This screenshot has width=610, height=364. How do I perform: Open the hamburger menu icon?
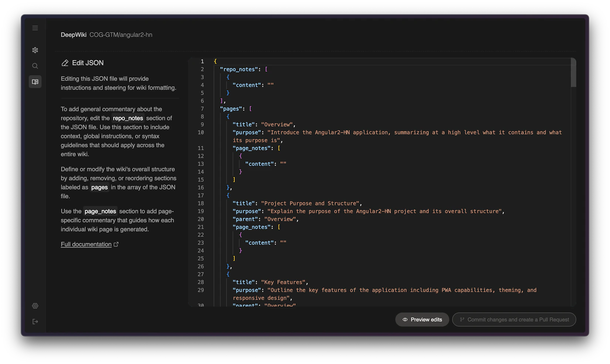(35, 28)
